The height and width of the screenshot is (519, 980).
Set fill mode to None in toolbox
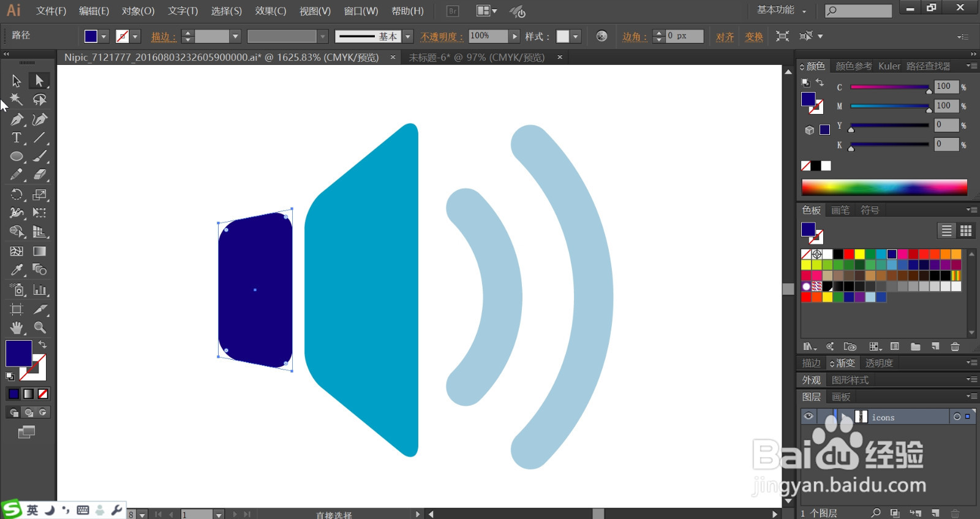tap(43, 394)
